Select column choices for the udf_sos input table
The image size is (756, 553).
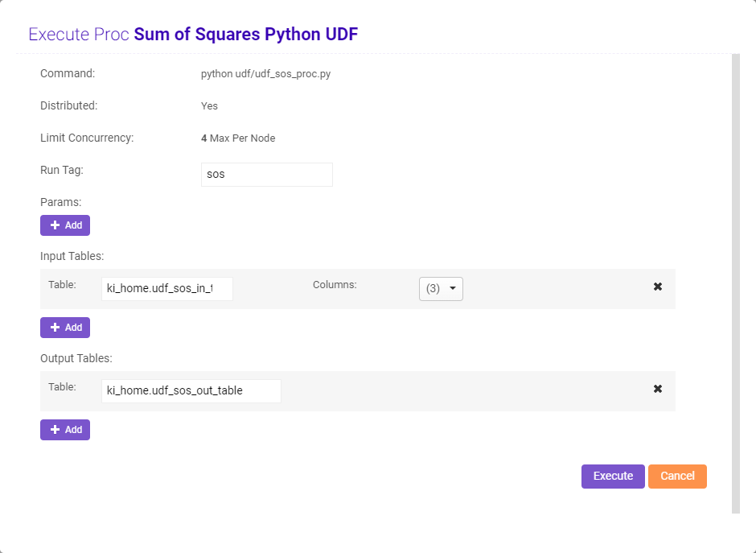[441, 288]
